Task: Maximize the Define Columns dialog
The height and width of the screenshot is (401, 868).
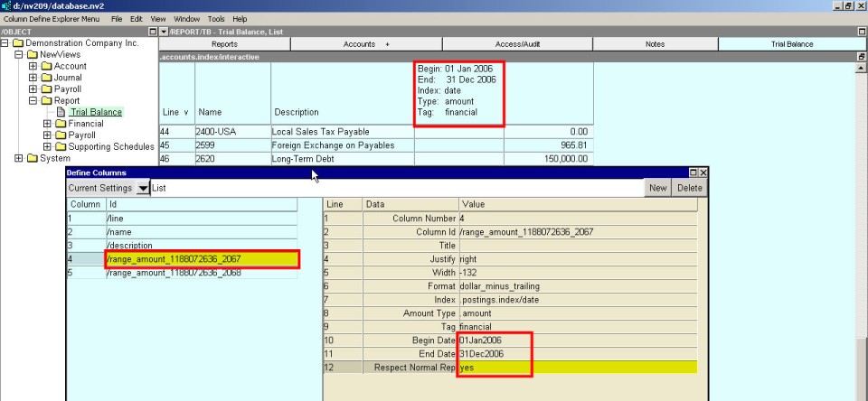Action: click(693, 173)
